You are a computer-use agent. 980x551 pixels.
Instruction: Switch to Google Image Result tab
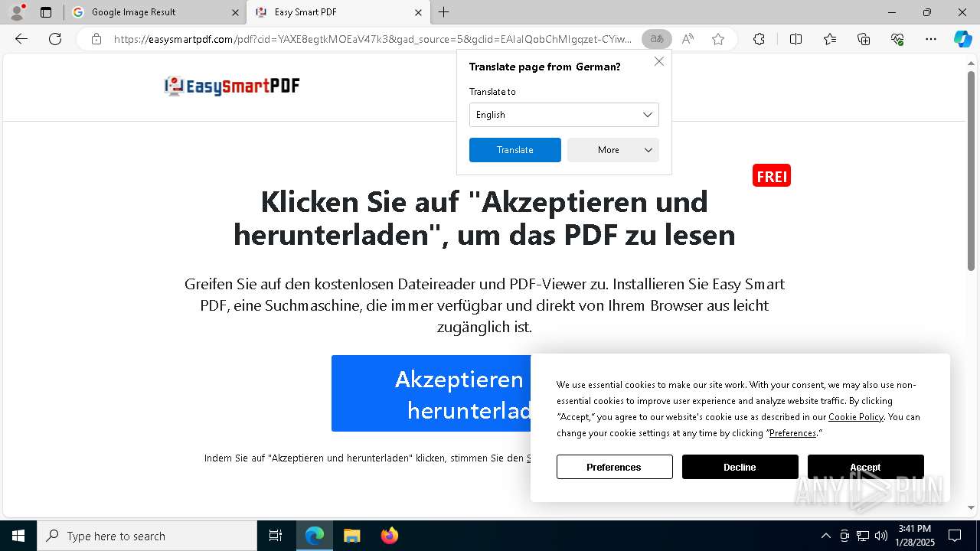[155, 12]
